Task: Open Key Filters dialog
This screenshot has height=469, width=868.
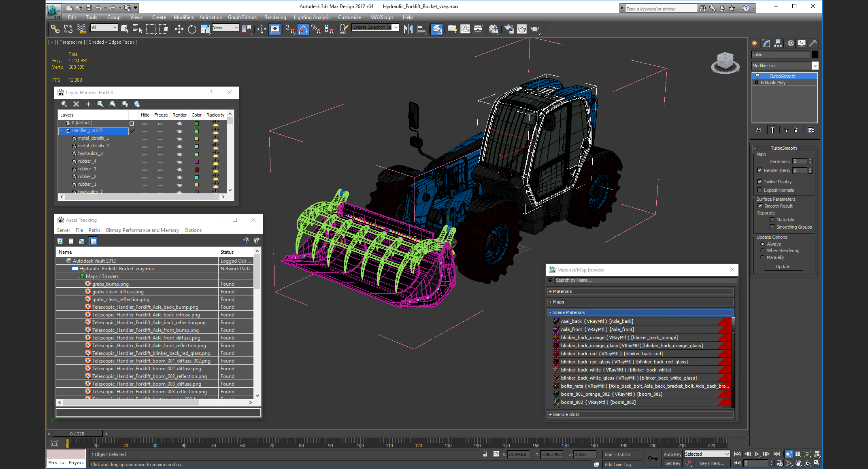Action: click(x=712, y=463)
